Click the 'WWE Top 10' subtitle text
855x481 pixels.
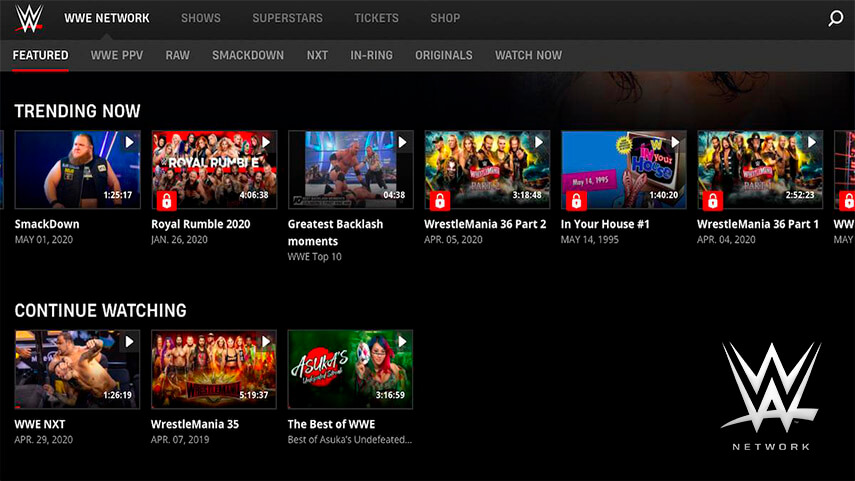click(315, 256)
